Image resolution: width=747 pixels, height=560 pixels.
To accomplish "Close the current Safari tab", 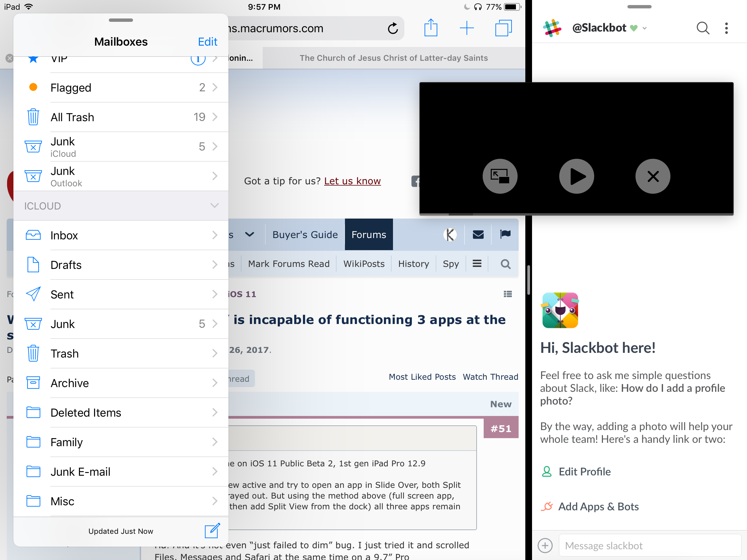I will pos(9,58).
